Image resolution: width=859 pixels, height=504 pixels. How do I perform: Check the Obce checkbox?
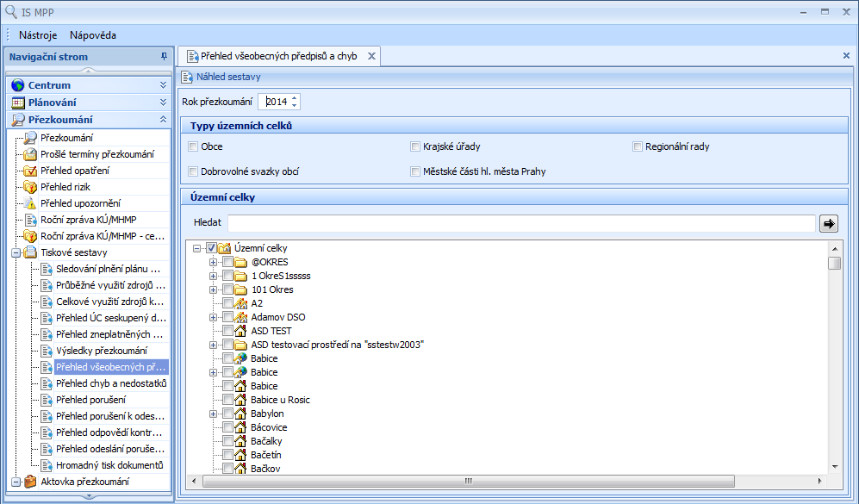[x=193, y=146]
